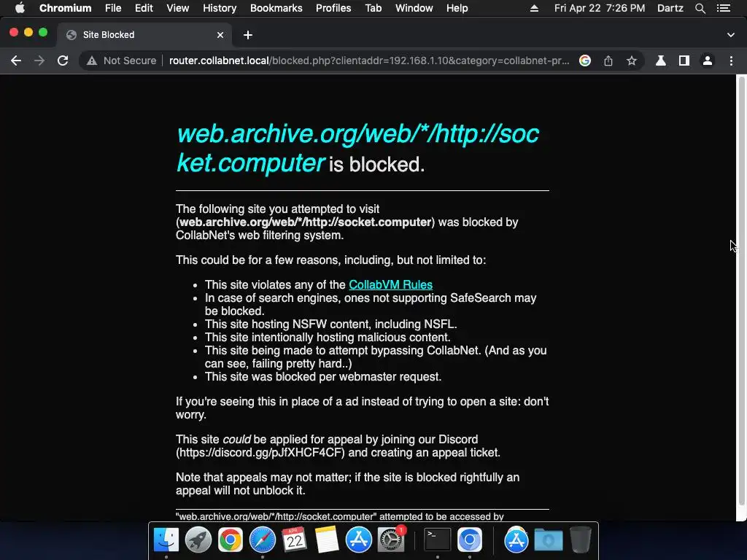Open Terminal from the dock
Screen dimensions: 747x560
tap(438, 540)
